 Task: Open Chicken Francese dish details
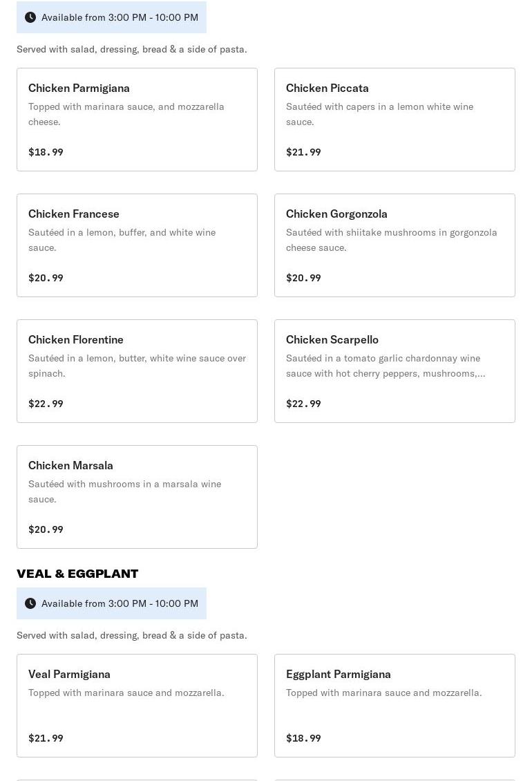tap(137, 245)
